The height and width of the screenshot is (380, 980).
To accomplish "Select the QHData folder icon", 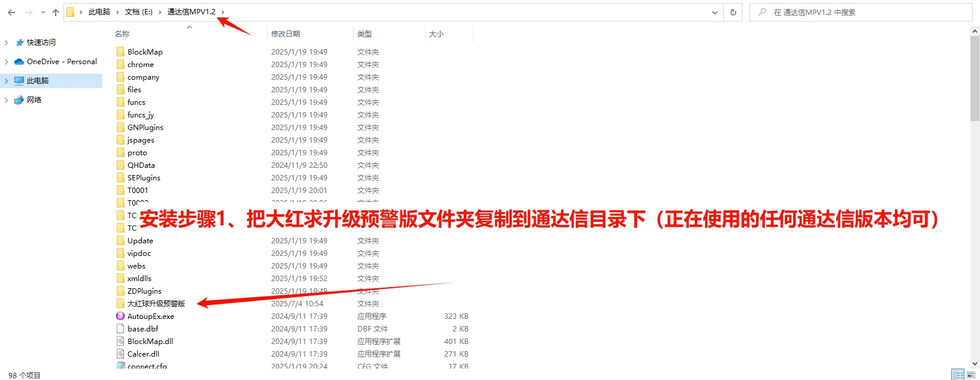I will coord(120,165).
